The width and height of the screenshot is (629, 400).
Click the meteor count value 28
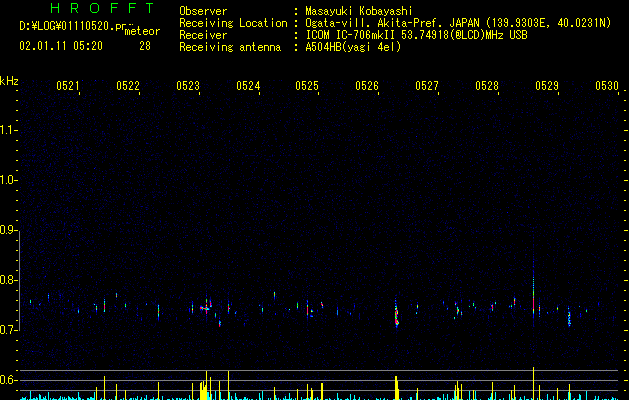tap(145, 46)
